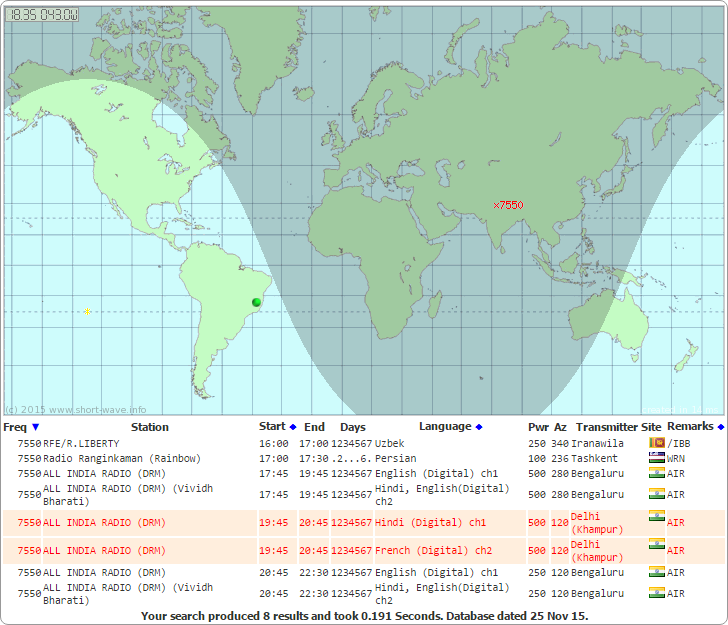Sort by Start time diamond icon
The height and width of the screenshot is (625, 728).
[x=293, y=427]
